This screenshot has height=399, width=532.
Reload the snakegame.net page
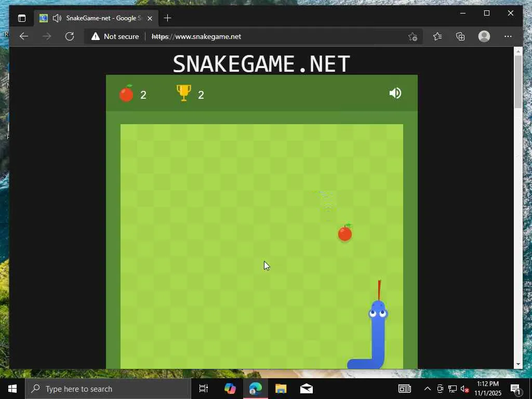click(70, 36)
